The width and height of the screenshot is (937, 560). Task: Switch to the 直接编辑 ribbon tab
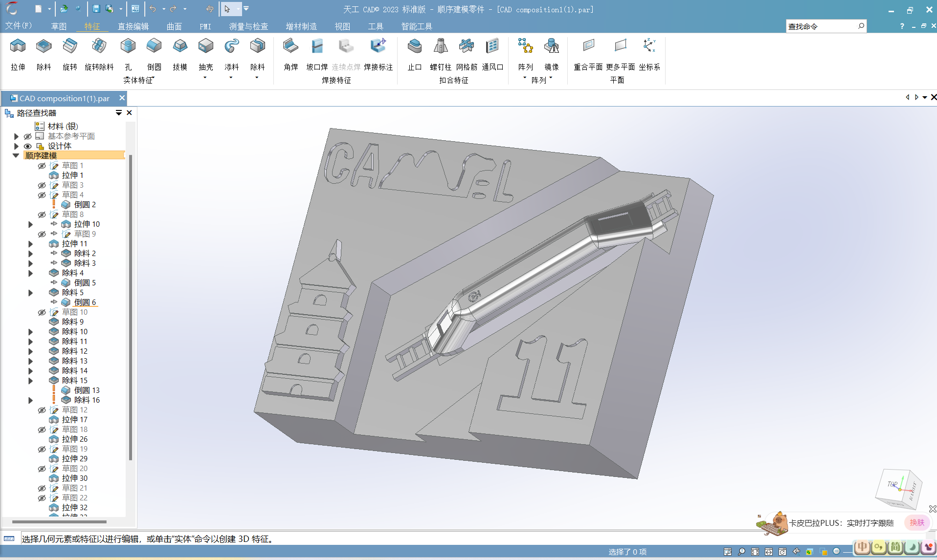[133, 26]
